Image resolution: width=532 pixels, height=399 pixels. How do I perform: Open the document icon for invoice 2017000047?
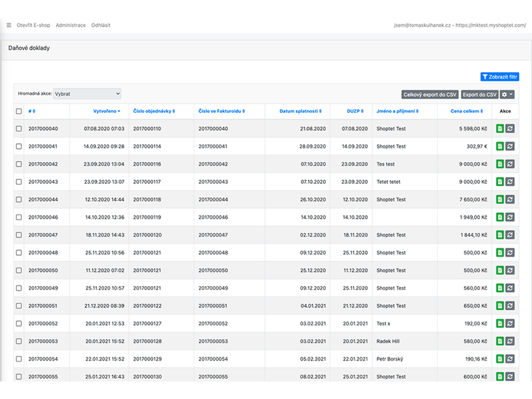point(500,235)
